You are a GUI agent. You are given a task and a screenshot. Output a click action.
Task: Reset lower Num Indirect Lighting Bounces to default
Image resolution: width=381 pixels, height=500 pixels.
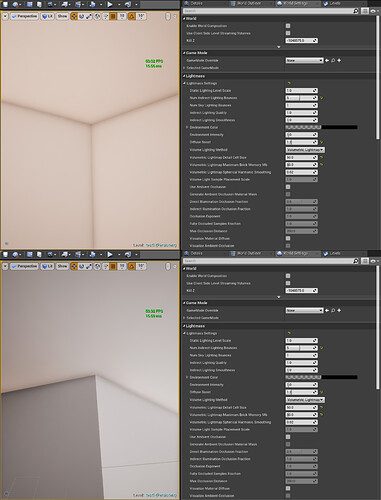(322, 348)
